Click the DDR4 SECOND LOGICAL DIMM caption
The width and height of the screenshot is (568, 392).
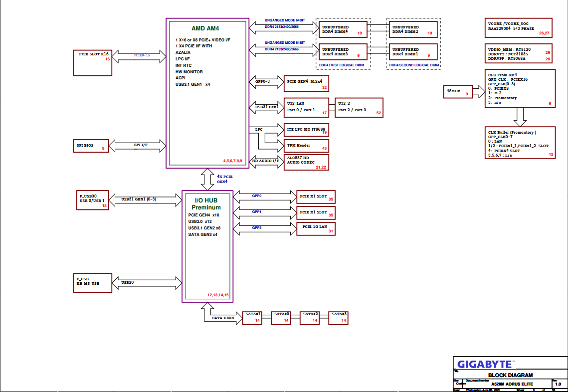point(414,65)
